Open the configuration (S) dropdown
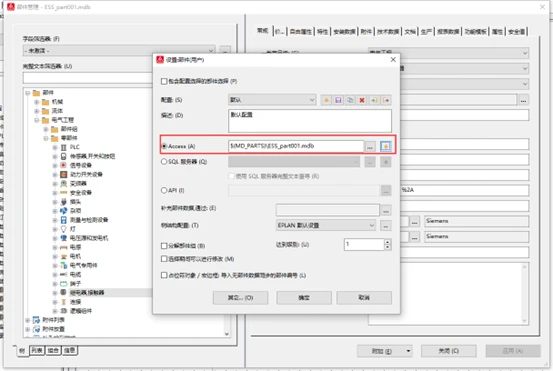The image size is (553, 371). tap(272, 100)
